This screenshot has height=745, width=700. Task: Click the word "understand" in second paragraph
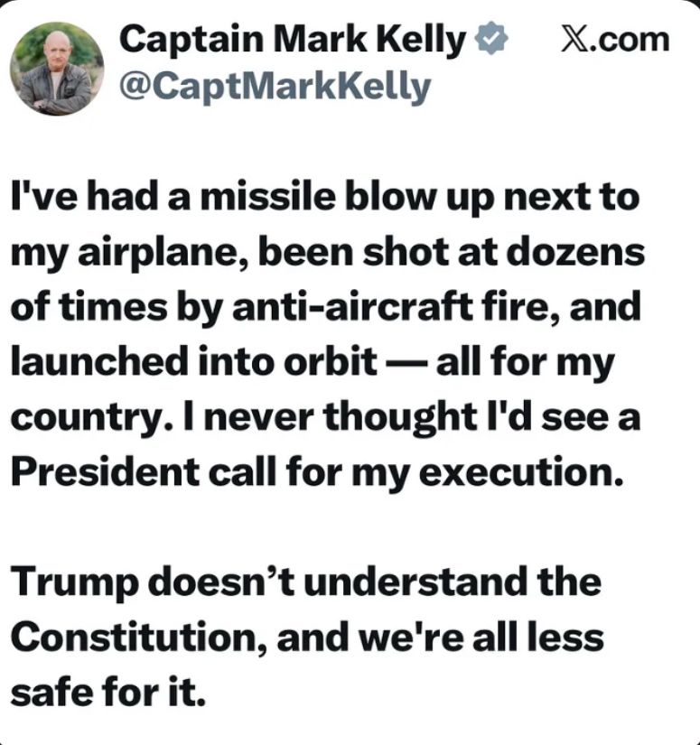pos(415,582)
